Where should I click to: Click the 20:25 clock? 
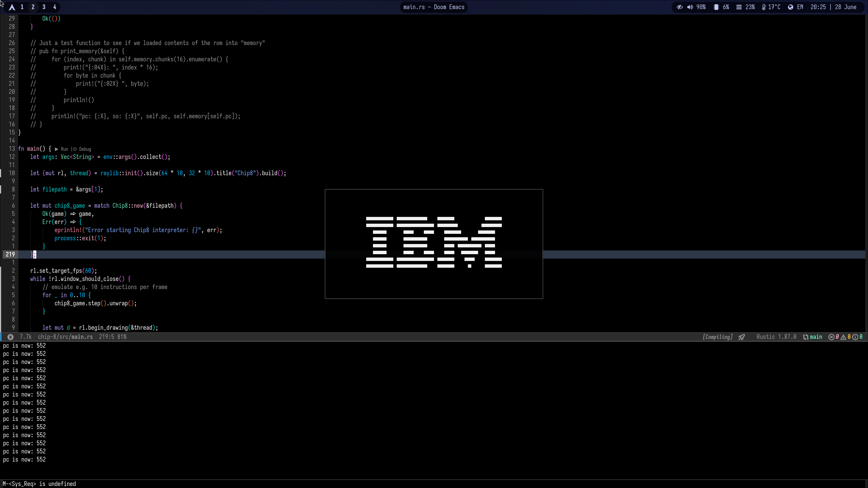[818, 7]
